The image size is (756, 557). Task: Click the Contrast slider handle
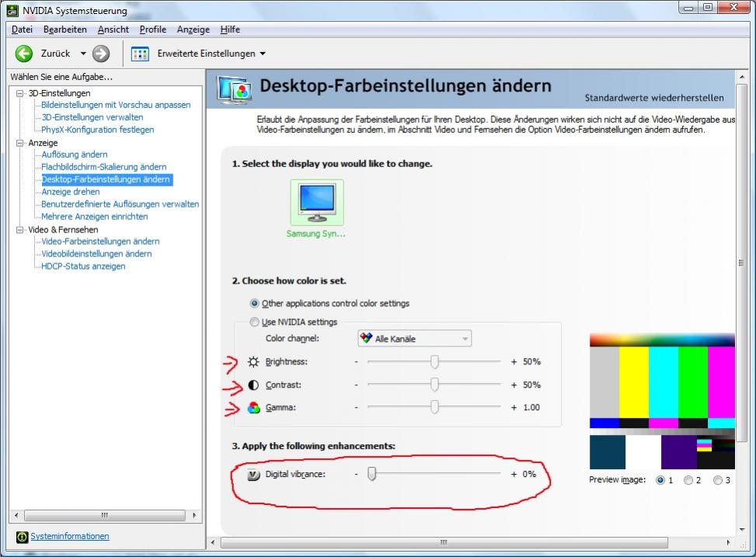[434, 385]
